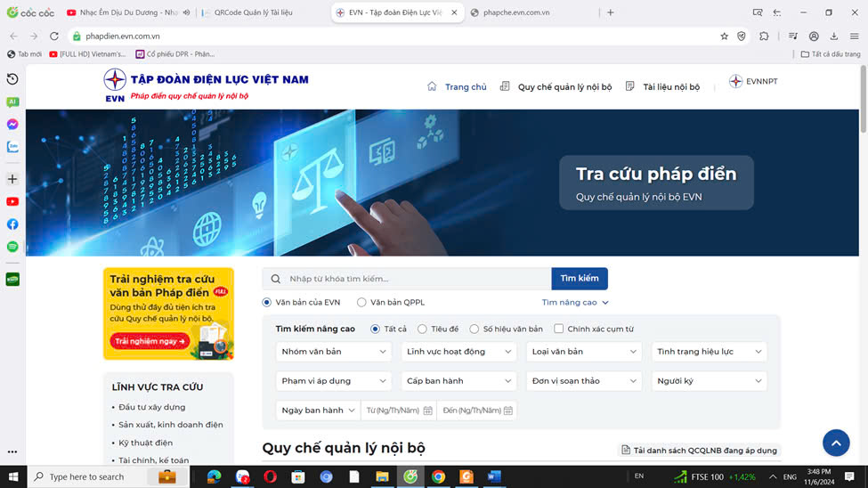This screenshot has height=488, width=868.
Task: Open the Đến date calendar picker icon
Action: tap(508, 411)
